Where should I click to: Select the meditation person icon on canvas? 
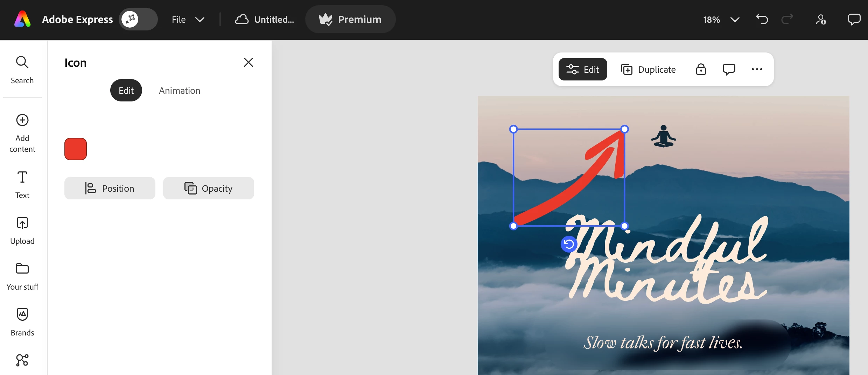tap(663, 136)
